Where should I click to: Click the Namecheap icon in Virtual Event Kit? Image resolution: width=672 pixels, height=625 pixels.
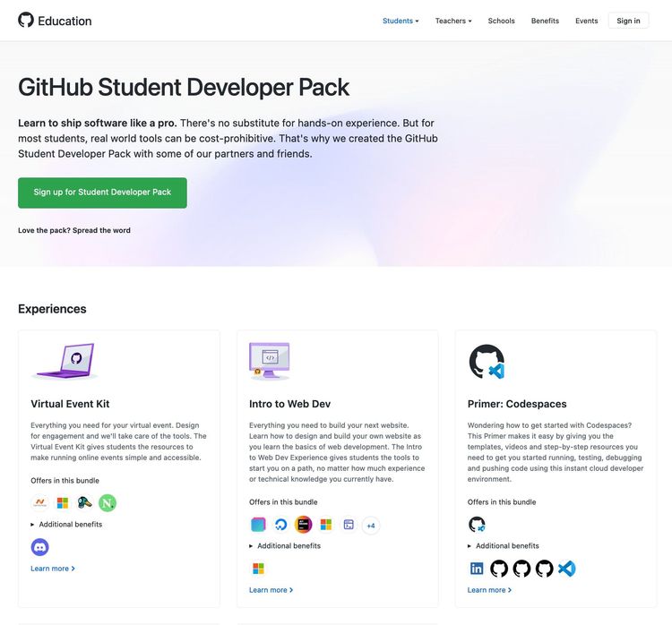click(39, 502)
